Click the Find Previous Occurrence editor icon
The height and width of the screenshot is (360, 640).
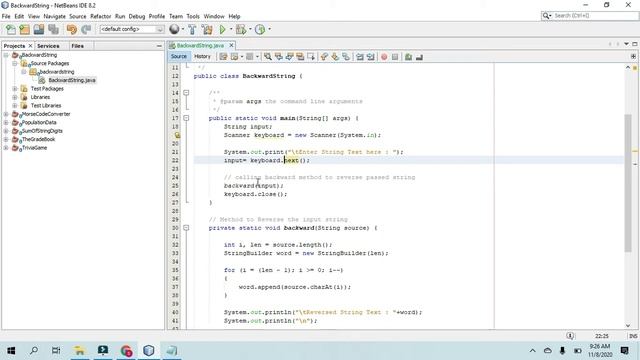[x=279, y=57]
